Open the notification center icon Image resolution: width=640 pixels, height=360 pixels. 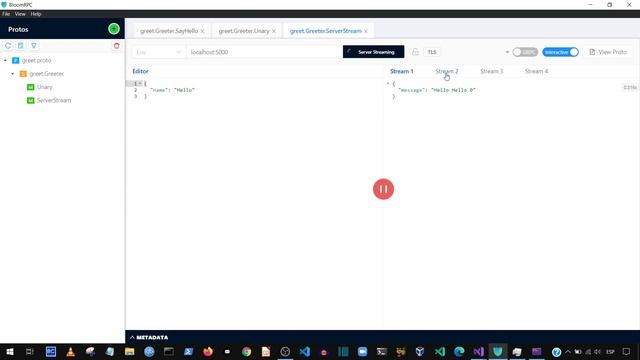click(627, 351)
